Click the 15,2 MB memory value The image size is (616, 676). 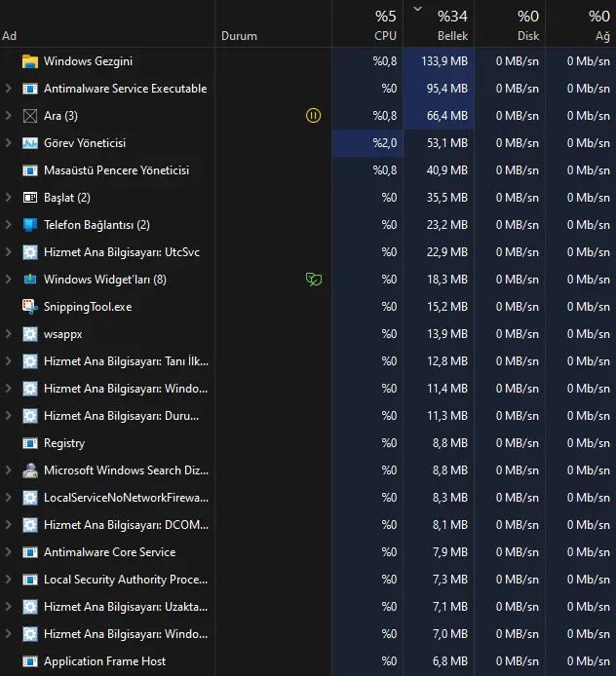(447, 307)
